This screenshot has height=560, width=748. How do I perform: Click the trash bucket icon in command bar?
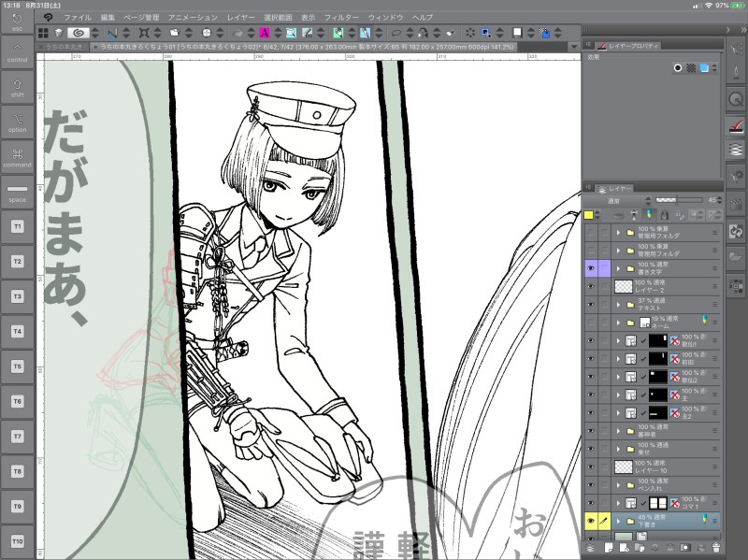(59, 33)
